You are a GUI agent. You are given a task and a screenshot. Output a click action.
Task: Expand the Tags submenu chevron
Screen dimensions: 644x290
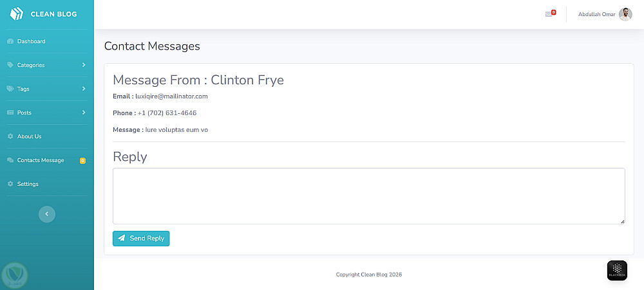click(x=84, y=89)
